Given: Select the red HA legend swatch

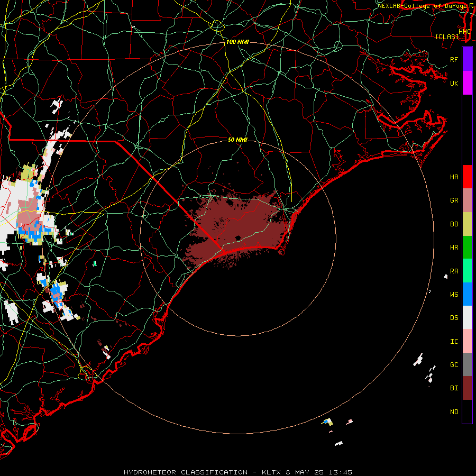Looking at the screenshot, I should coord(467,177).
